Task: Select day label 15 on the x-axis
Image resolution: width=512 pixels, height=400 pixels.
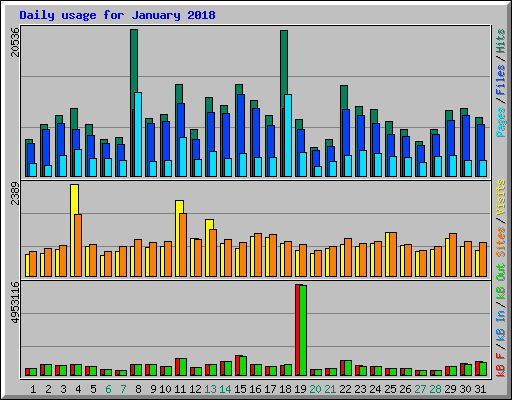Action: click(240, 389)
